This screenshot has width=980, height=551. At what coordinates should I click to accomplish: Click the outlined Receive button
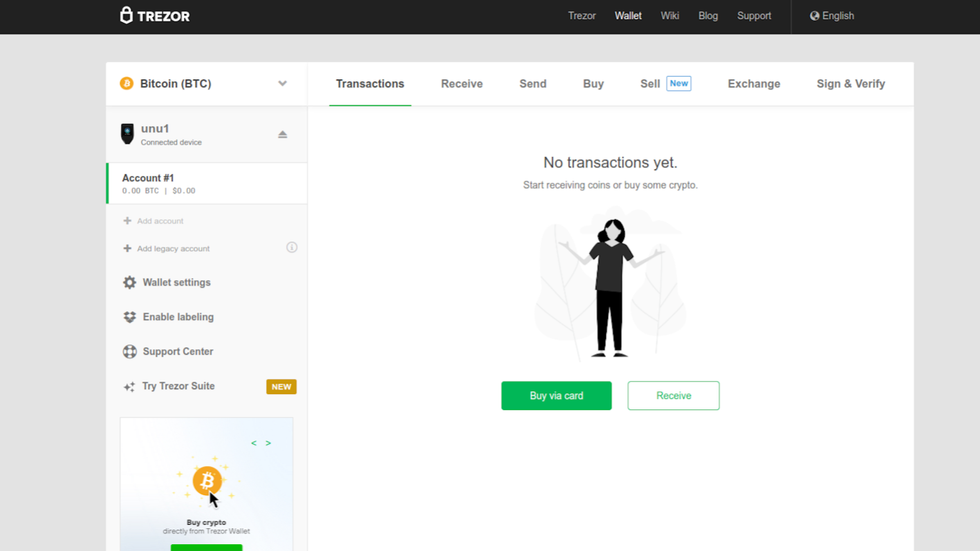(673, 396)
